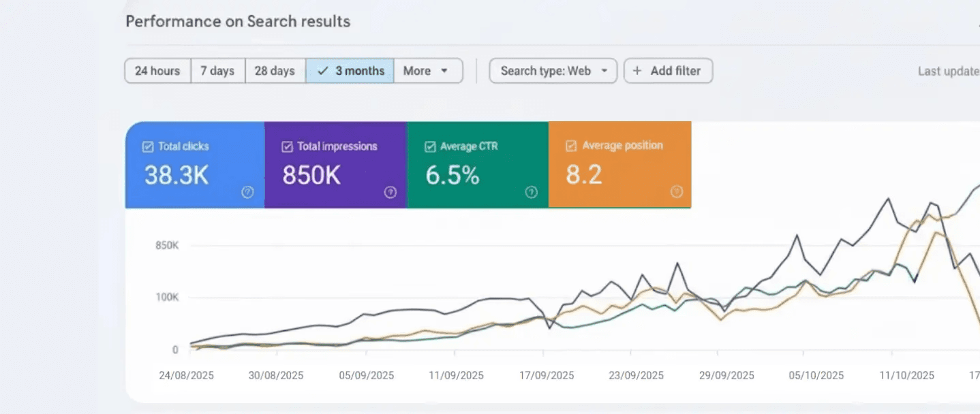Open the Total impressions help icon

[x=389, y=193]
